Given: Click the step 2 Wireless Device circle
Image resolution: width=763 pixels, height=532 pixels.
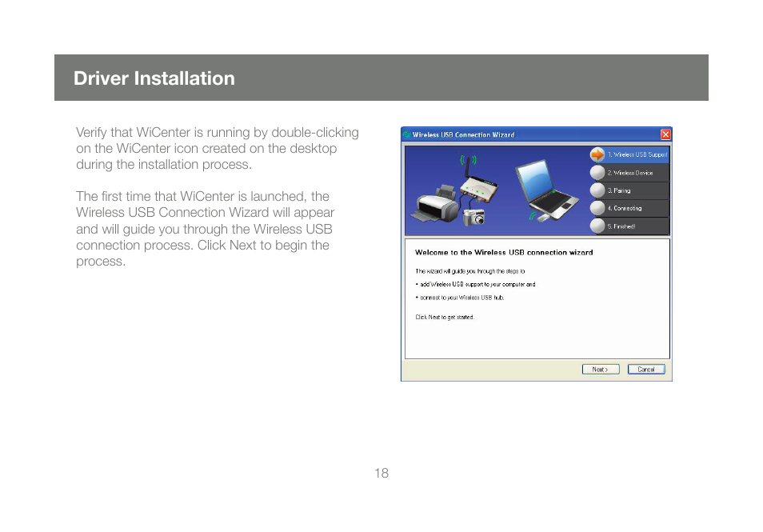Looking at the screenshot, I should (x=597, y=173).
